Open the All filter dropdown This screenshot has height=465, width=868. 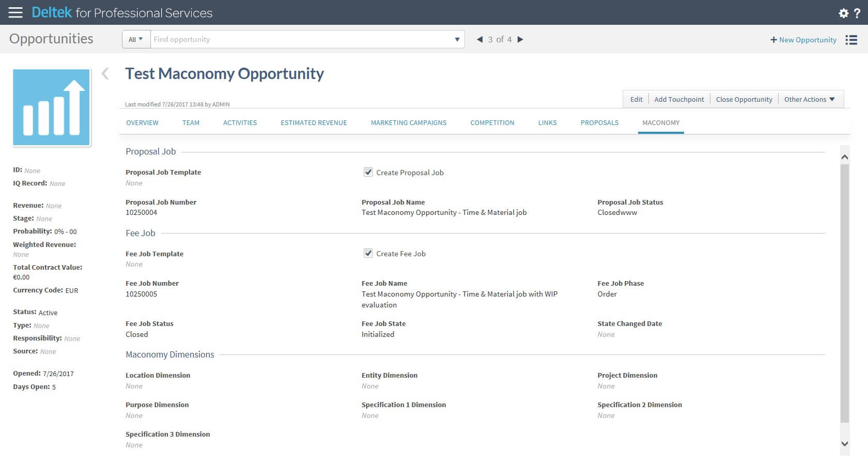point(136,39)
